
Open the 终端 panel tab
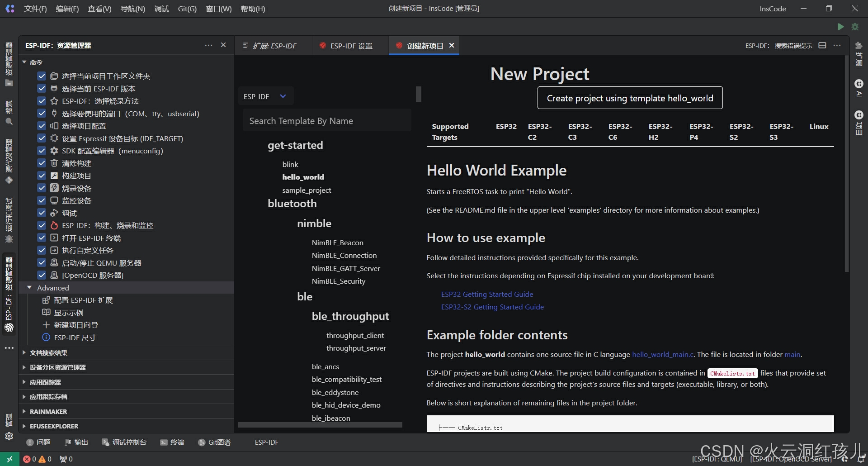172,442
